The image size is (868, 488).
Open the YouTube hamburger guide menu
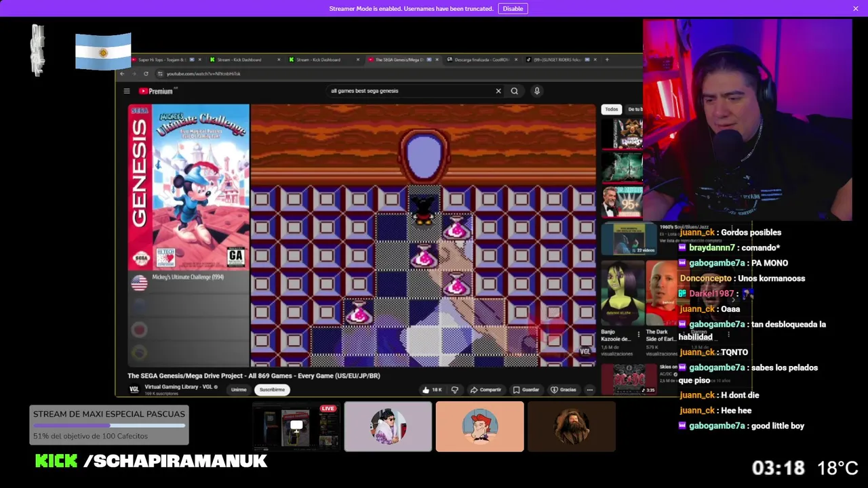tap(126, 91)
